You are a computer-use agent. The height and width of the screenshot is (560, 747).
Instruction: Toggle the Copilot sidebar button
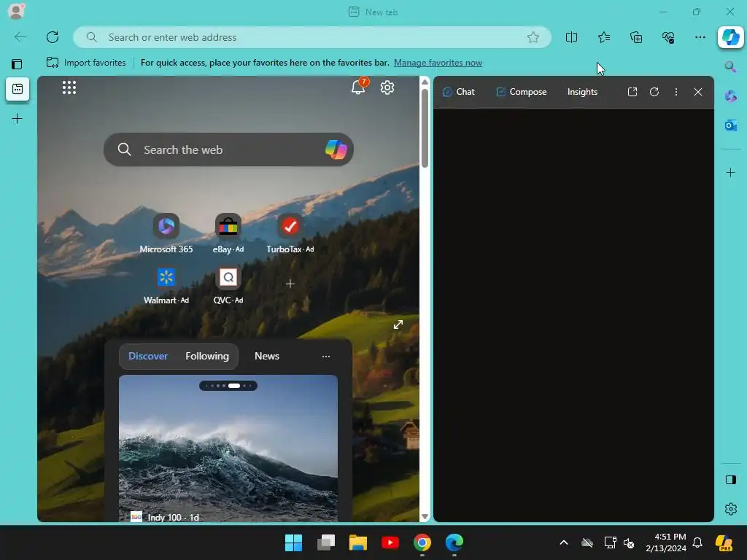pos(731,37)
